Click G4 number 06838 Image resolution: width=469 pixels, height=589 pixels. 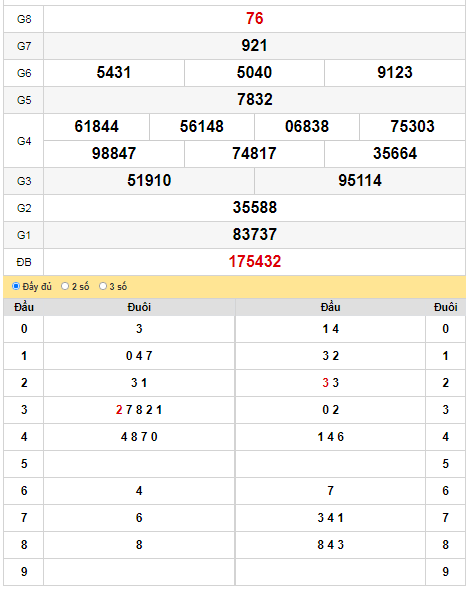(307, 127)
